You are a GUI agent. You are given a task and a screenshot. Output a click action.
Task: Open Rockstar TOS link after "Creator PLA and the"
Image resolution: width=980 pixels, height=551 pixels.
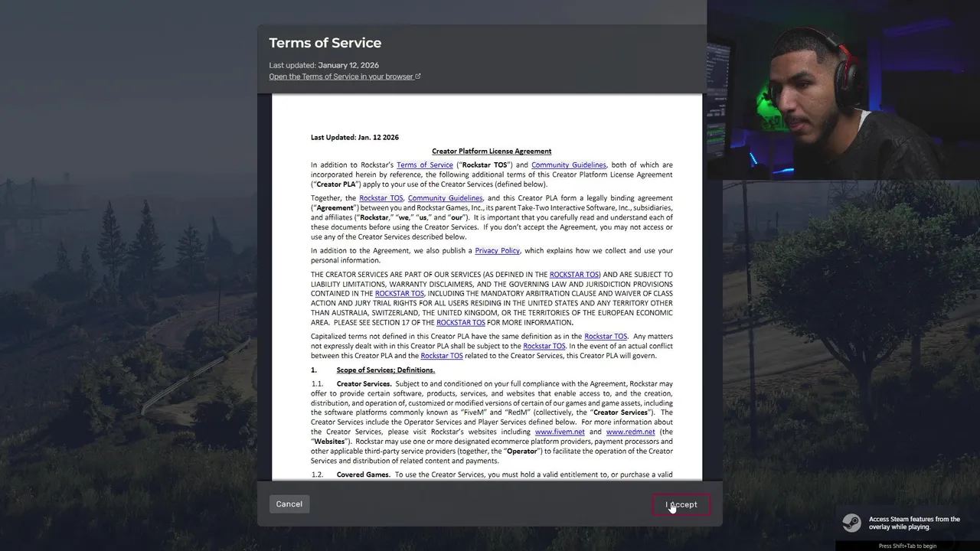click(x=442, y=356)
